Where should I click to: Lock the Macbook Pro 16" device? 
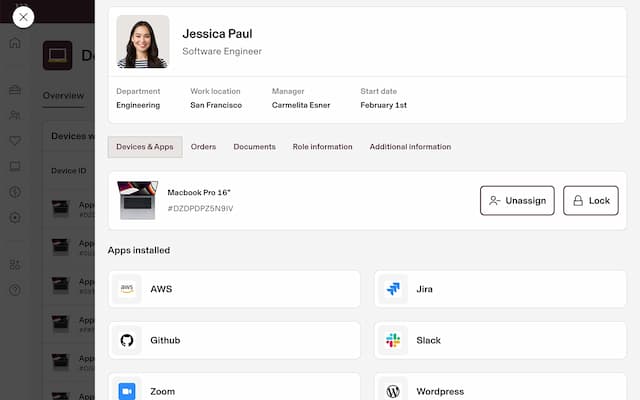pyautogui.click(x=590, y=200)
